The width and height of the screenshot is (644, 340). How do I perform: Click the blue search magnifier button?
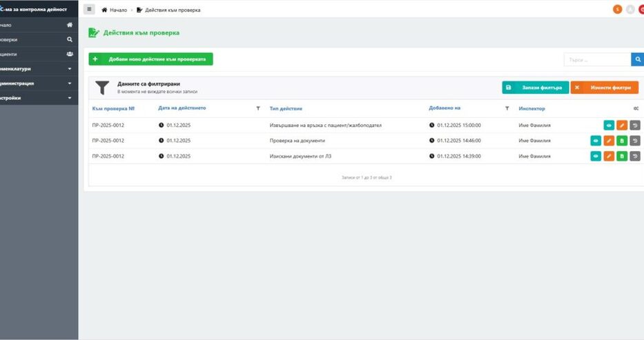coord(637,59)
